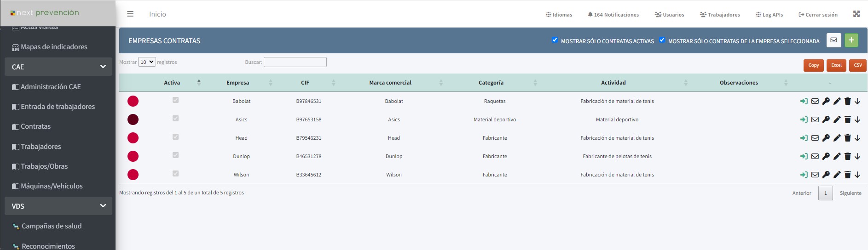Viewport: 868px width, 250px height.
Task: Click the crimson color circle for Dunlop
Action: click(133, 156)
